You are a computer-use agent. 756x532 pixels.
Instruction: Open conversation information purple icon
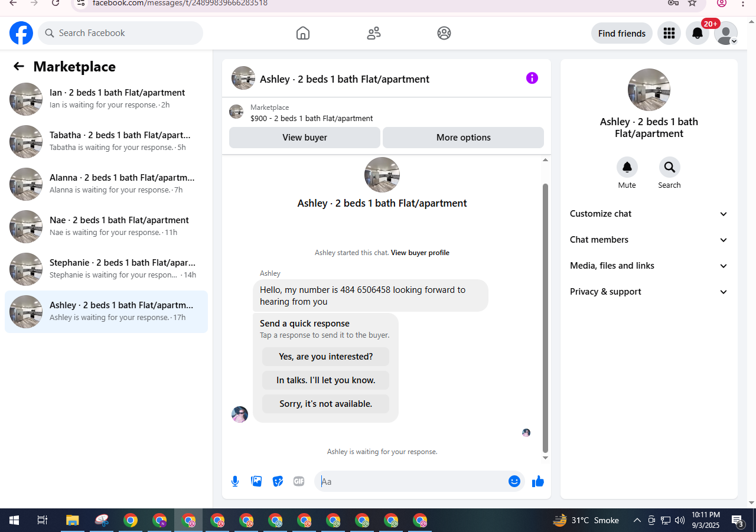pos(532,78)
